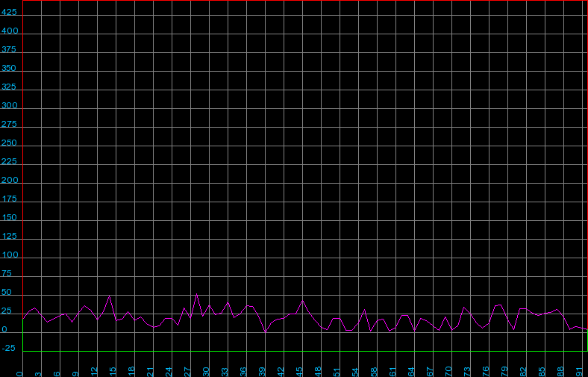Select the 6 label on the horizontal axis

[x=57, y=374]
